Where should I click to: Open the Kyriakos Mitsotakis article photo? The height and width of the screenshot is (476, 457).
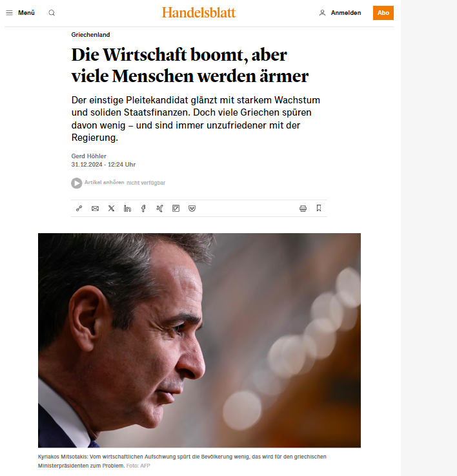tap(199, 340)
